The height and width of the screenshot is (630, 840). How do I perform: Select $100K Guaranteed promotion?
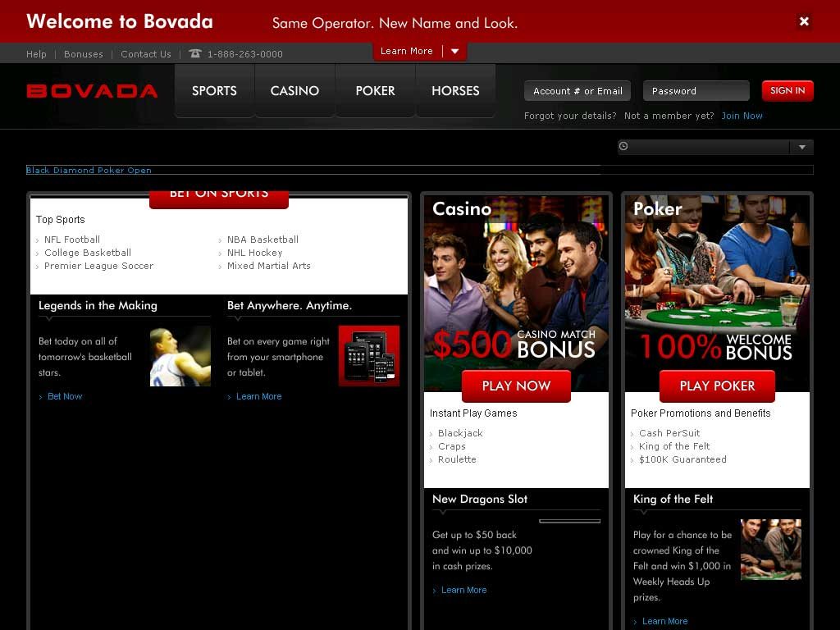coord(683,459)
